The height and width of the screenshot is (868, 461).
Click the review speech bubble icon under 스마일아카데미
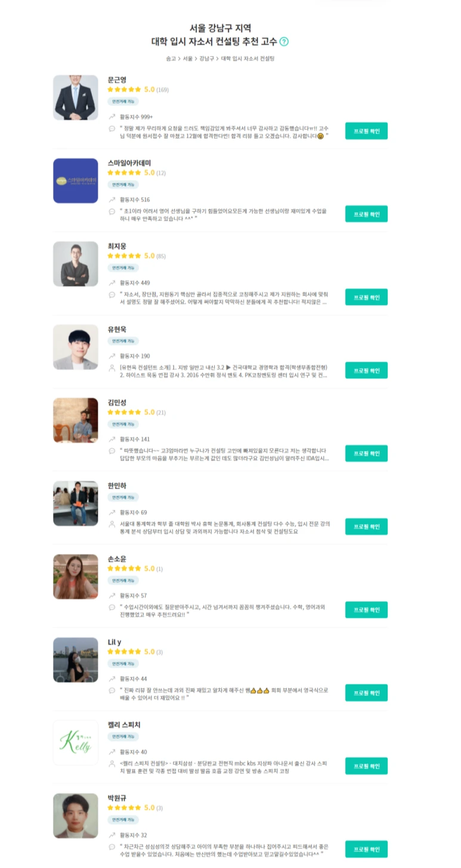click(112, 211)
